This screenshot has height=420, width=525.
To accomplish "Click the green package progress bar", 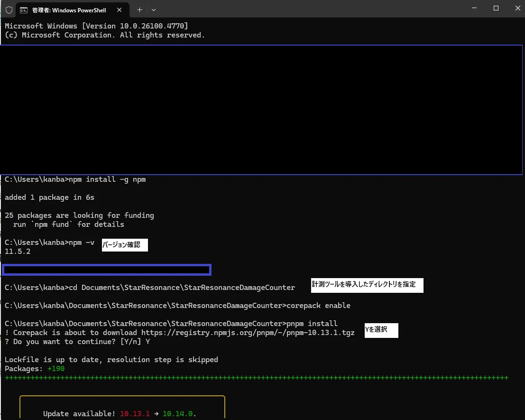I will [256, 378].
